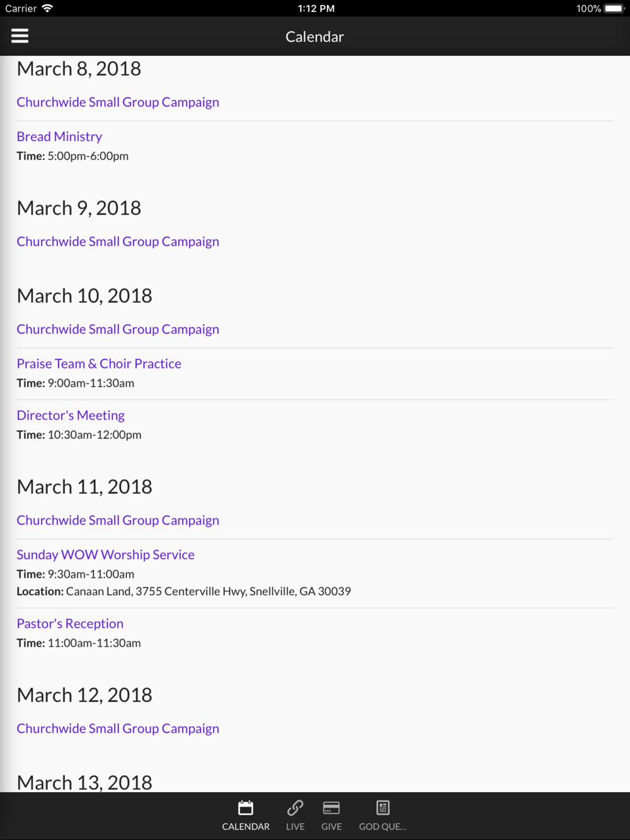Open the Live link icon
This screenshot has height=840, width=630.
click(x=295, y=807)
